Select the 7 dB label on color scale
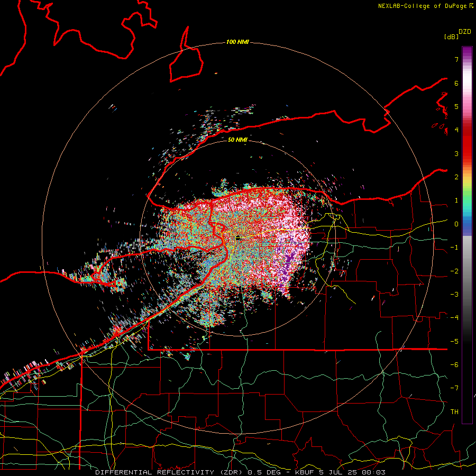Viewport: 476px width, 476px height. click(456, 59)
